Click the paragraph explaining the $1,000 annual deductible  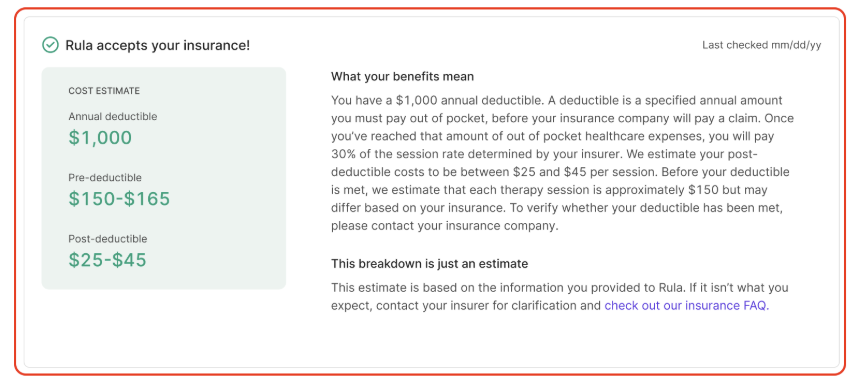(x=562, y=163)
